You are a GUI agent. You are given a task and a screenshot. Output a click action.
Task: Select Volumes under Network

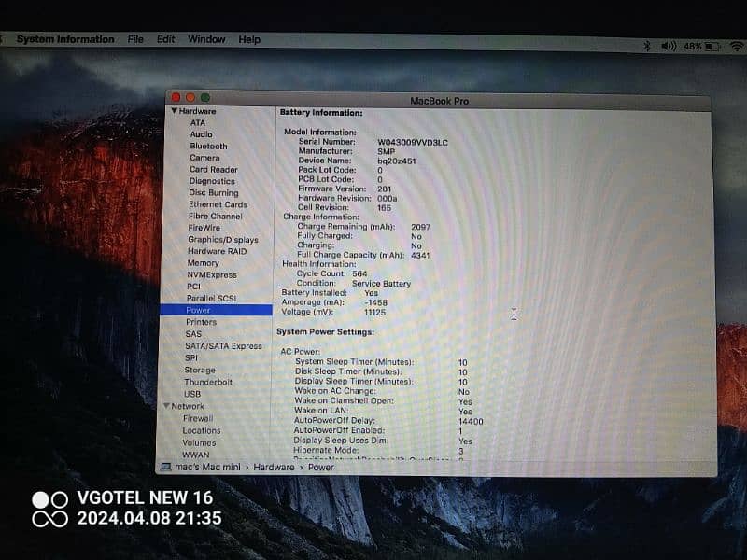(199, 442)
